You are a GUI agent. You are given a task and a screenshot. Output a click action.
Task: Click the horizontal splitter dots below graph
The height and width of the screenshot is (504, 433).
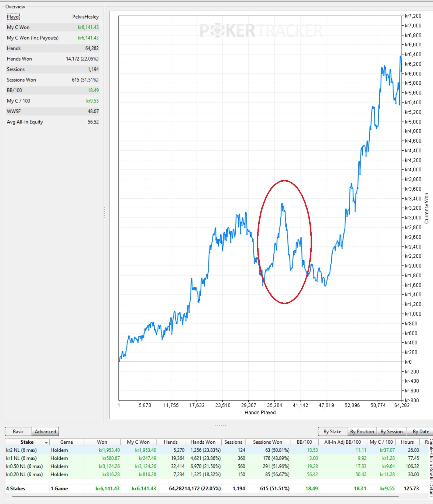coord(220,425)
